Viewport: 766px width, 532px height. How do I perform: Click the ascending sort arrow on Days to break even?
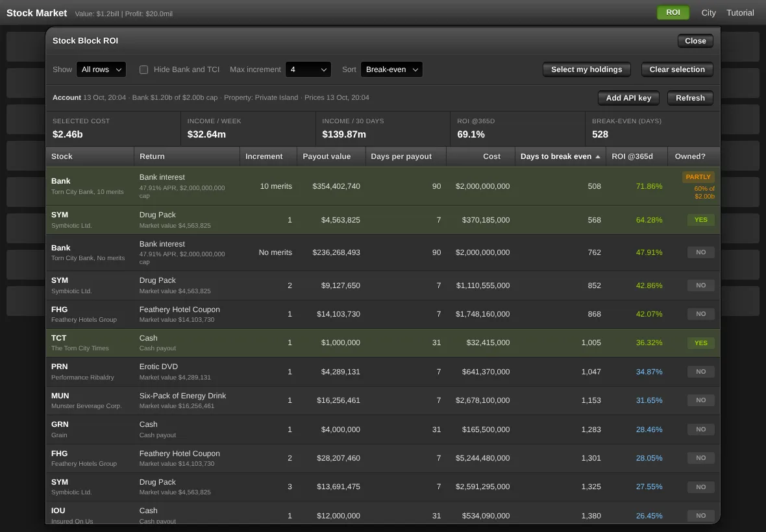(597, 156)
